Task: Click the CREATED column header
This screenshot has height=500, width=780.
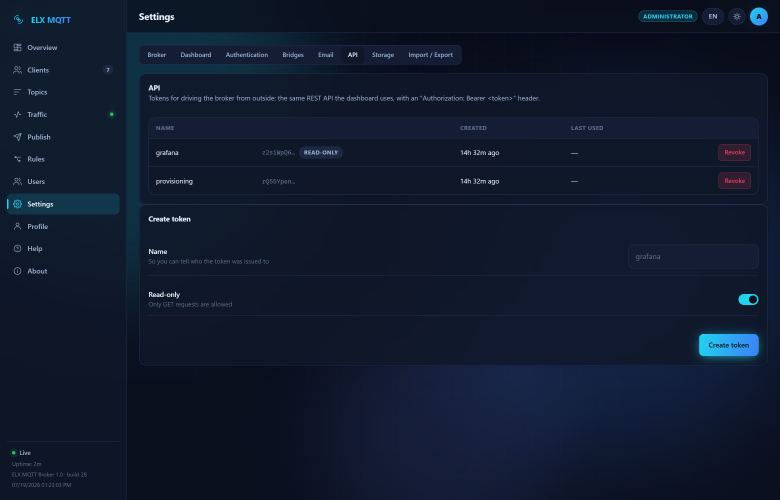Action: coord(473,128)
